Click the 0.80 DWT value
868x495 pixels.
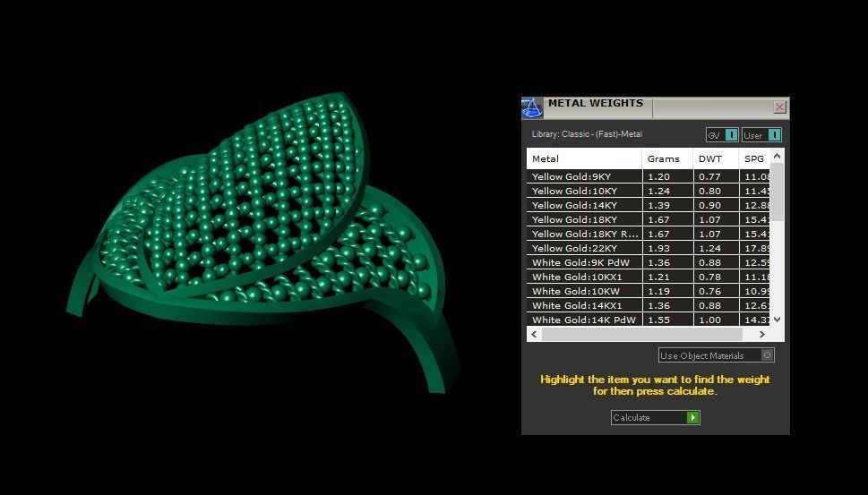709,191
